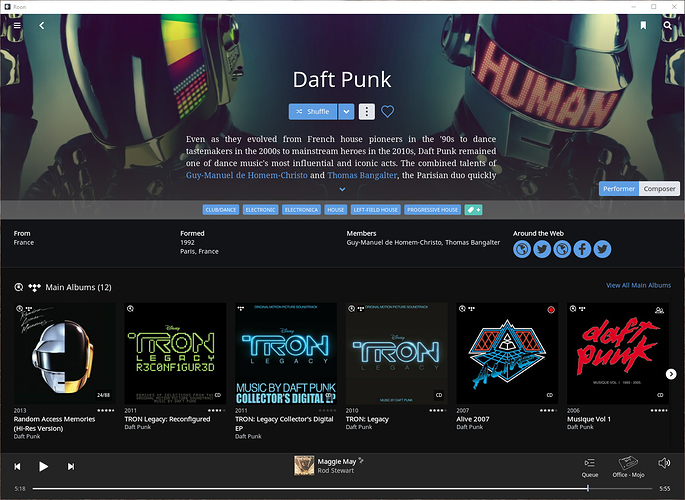Open the volume speaker control
This screenshot has width=685, height=500.
click(664, 463)
